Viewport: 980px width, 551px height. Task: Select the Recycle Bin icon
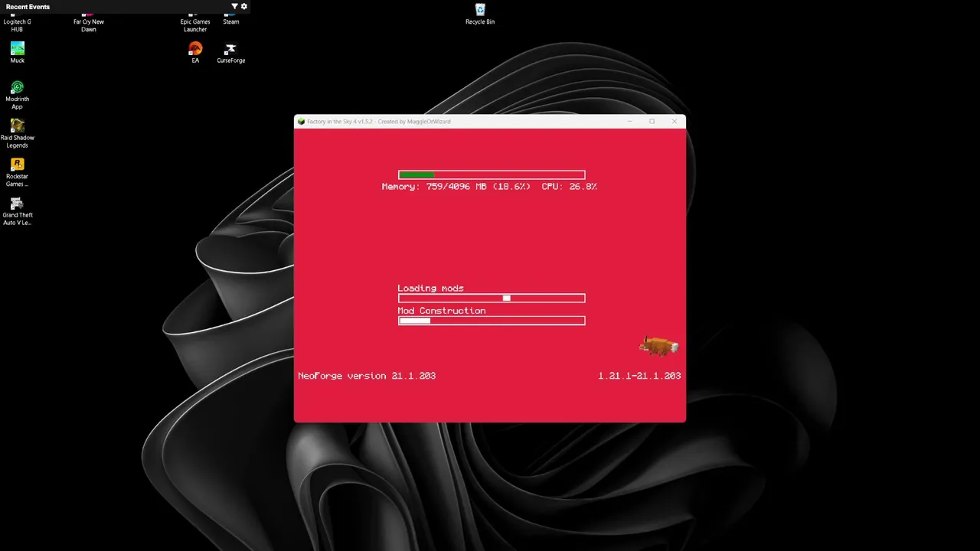(480, 14)
